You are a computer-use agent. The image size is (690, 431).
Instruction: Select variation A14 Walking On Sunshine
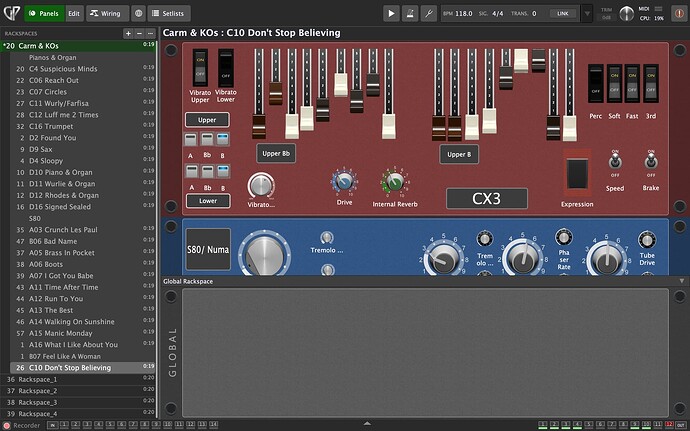[83, 321]
